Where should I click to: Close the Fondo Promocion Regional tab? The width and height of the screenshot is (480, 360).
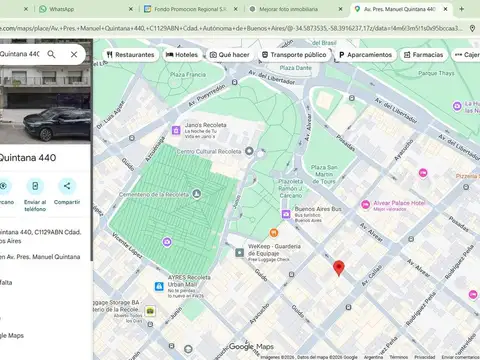click(x=236, y=9)
